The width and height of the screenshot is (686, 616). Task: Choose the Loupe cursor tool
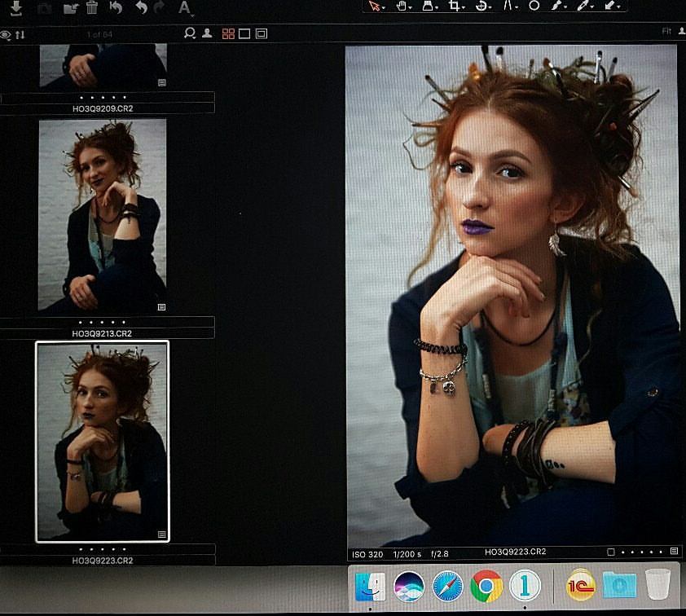point(428,6)
